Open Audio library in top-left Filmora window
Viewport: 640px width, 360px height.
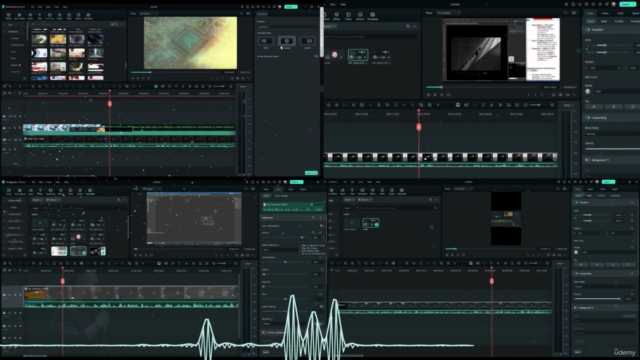point(30,16)
